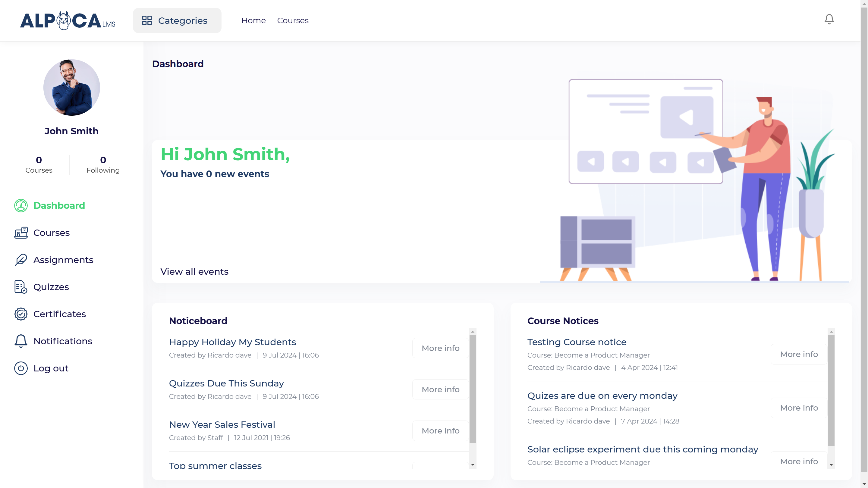This screenshot has height=488, width=868.
Task: Click More info for Quizzes Due This Sunday
Action: point(440,389)
